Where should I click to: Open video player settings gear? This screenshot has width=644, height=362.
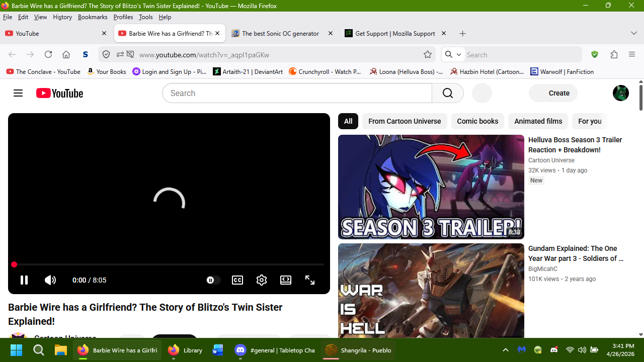click(262, 280)
